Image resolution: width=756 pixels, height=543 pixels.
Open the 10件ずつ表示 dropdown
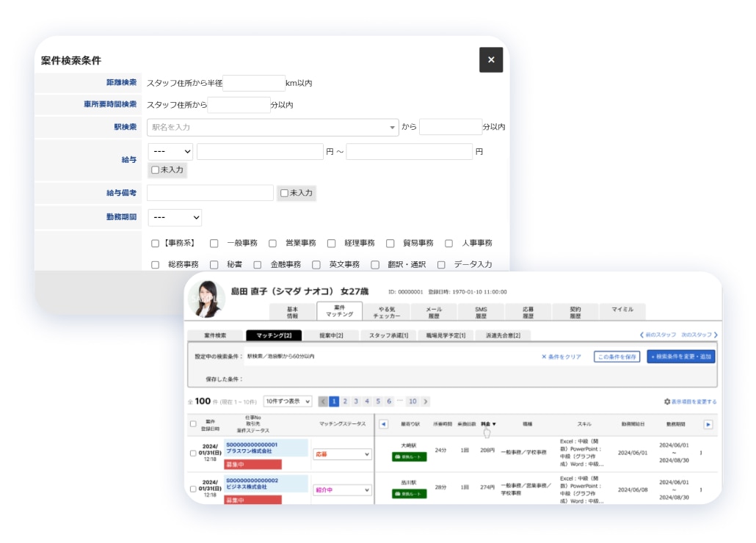[x=288, y=401]
